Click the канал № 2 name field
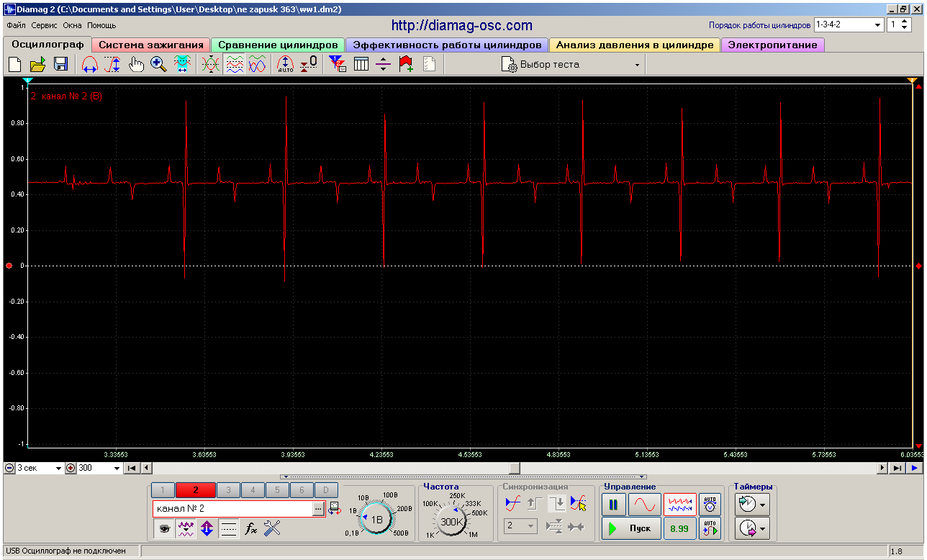 pyautogui.click(x=232, y=509)
